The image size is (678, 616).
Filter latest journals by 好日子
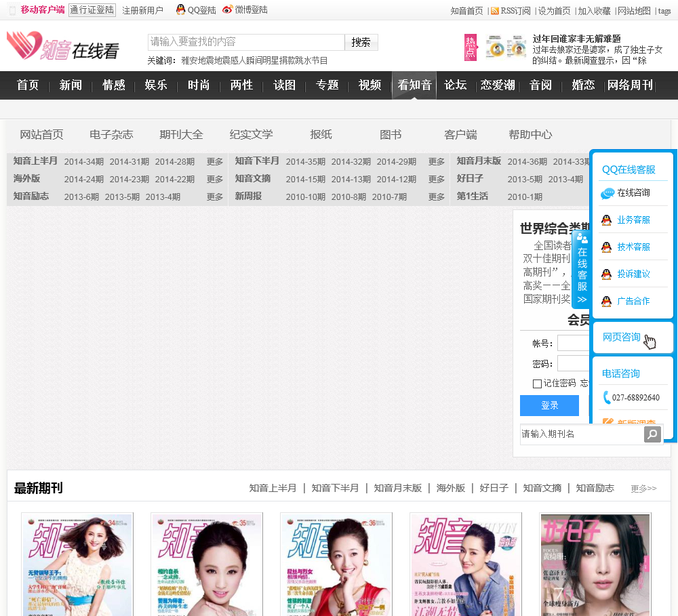coord(494,489)
